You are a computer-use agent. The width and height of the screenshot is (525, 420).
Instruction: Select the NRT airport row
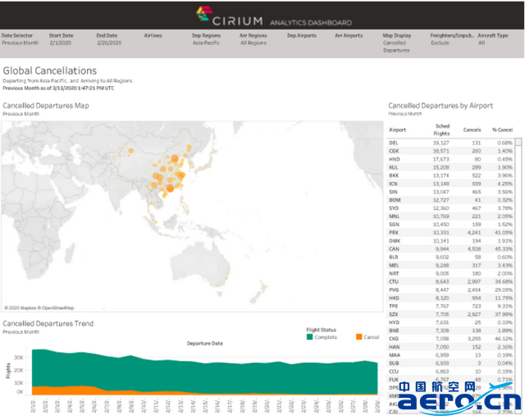(x=450, y=273)
